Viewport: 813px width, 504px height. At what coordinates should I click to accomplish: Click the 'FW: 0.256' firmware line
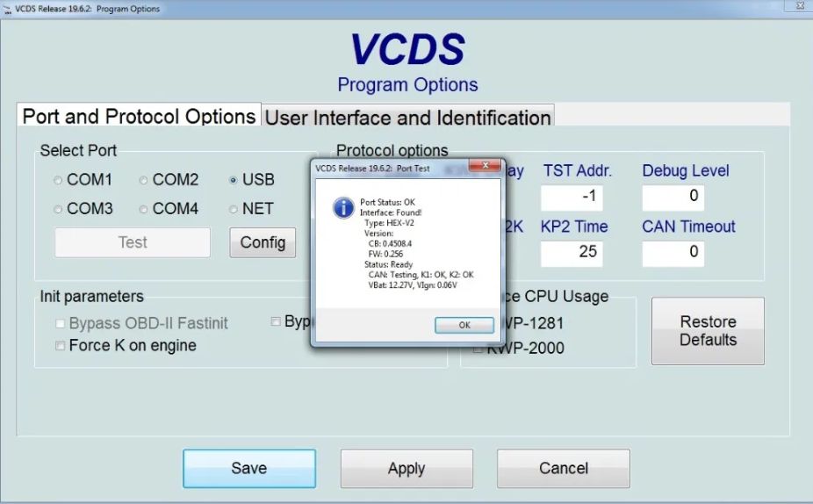pos(385,254)
